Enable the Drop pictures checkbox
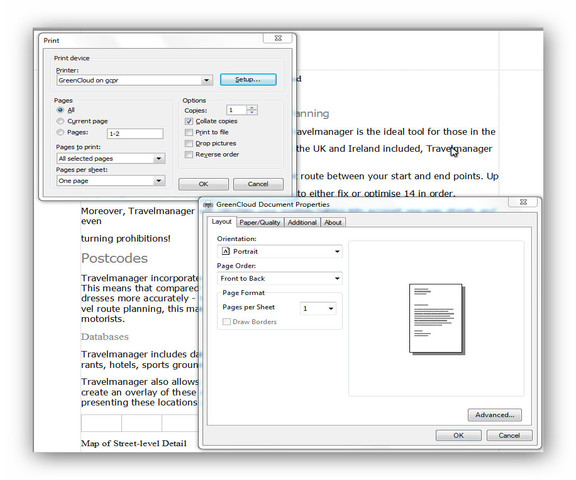The height and width of the screenshot is (480, 576). pyautogui.click(x=189, y=143)
